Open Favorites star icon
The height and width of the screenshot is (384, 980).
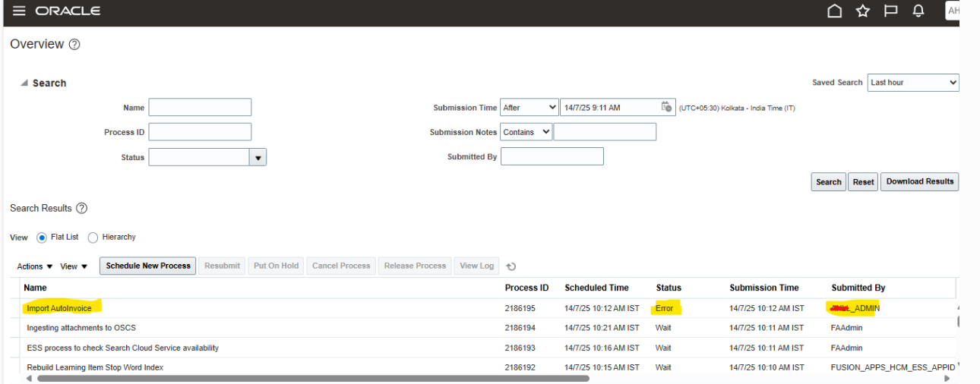point(863,11)
